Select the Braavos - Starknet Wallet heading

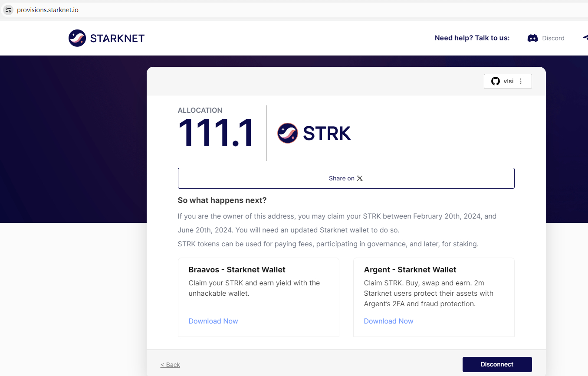point(237,270)
